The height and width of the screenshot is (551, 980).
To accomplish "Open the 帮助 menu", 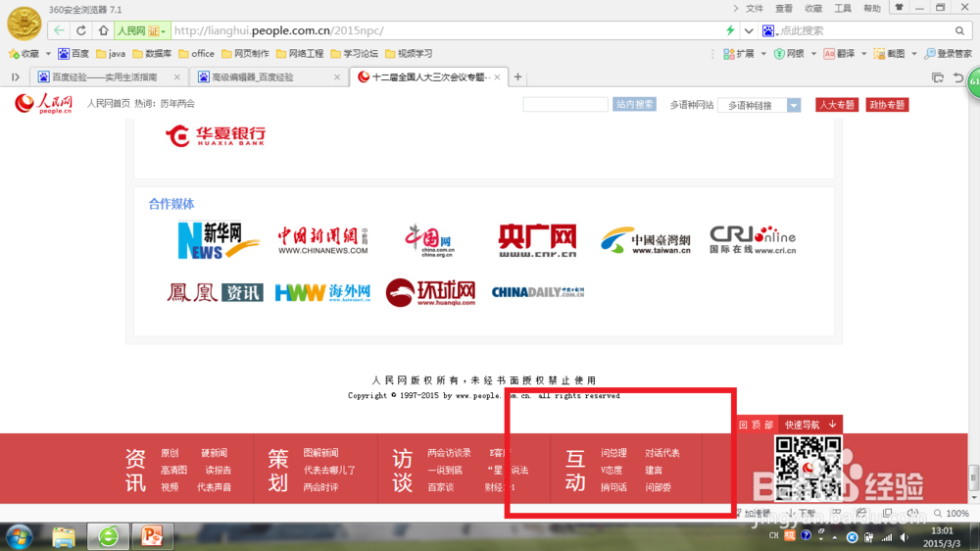I will coord(872,8).
